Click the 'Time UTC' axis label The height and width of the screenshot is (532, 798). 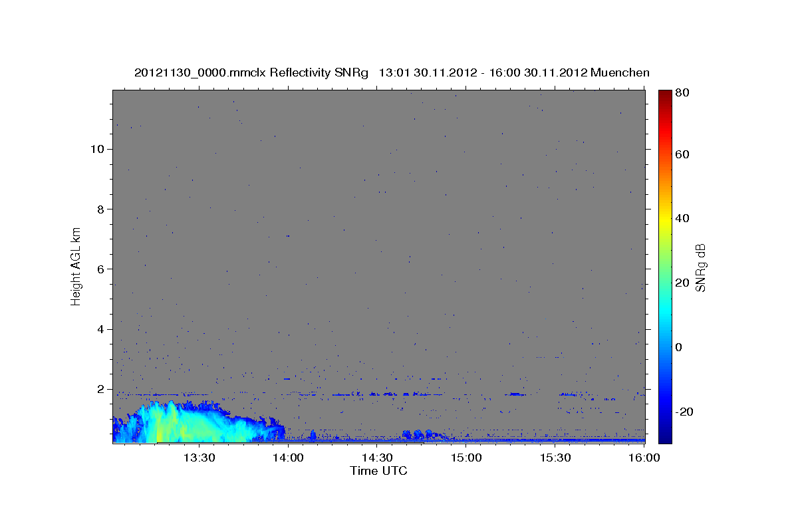(378, 471)
